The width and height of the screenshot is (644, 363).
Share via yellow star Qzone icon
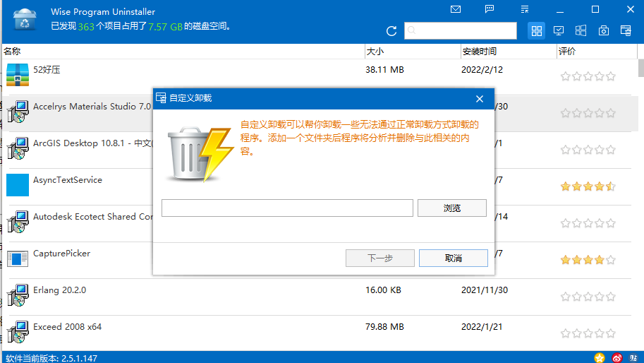pyautogui.click(x=600, y=357)
